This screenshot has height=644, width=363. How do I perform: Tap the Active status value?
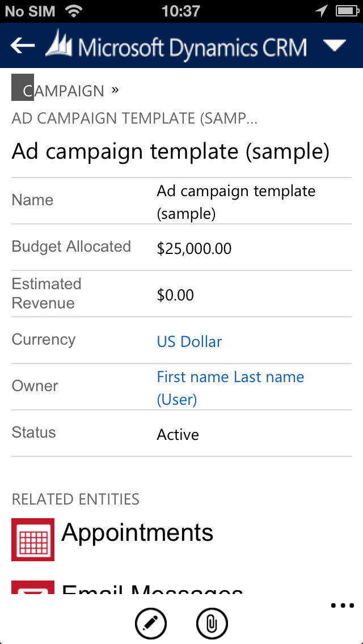click(x=178, y=434)
